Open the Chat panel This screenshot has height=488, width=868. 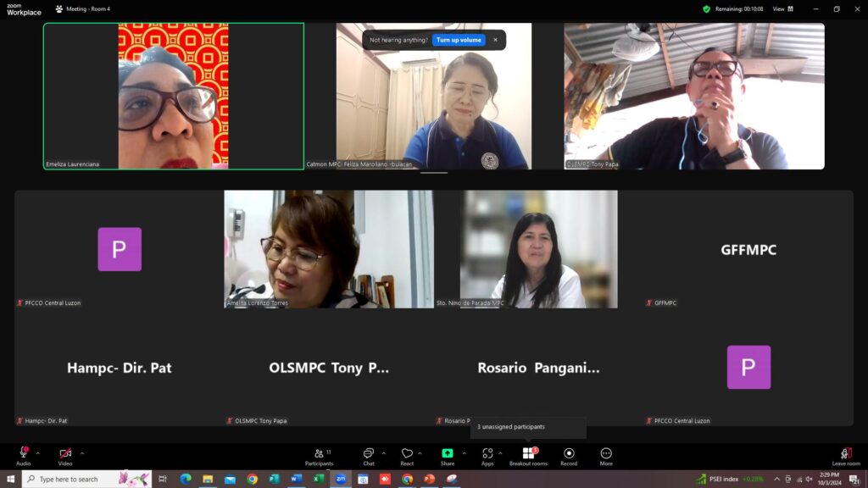coord(368,457)
